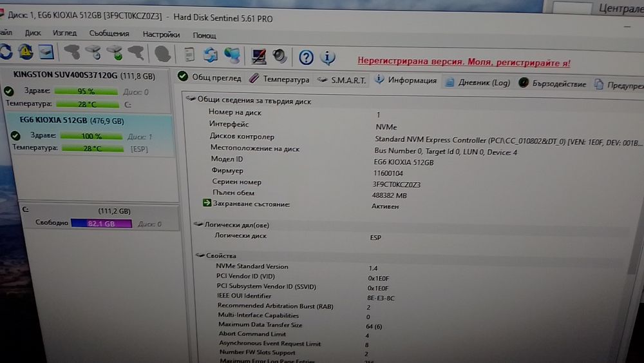Click the first grayed disk test toolbar icon
This screenshot has height=363, width=644.
(72, 52)
